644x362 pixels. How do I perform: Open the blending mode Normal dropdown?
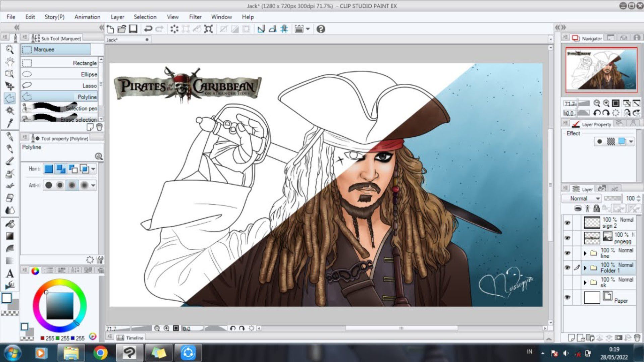(x=581, y=198)
